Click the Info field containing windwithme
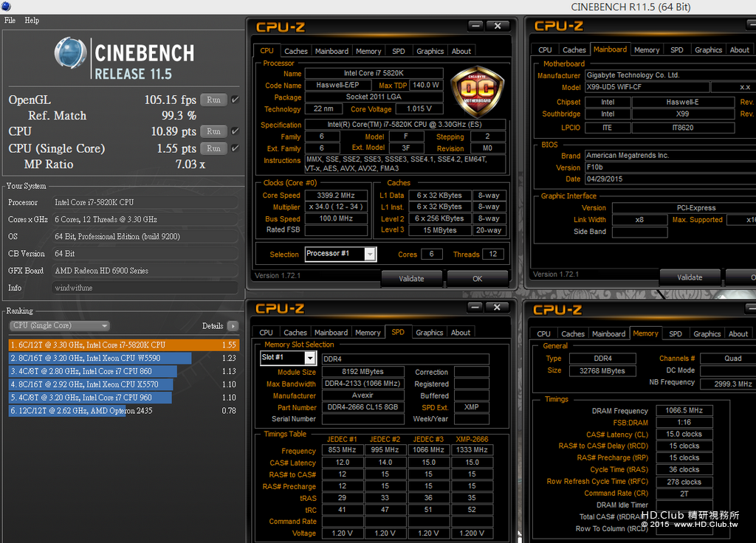The height and width of the screenshot is (543, 756). coord(145,288)
